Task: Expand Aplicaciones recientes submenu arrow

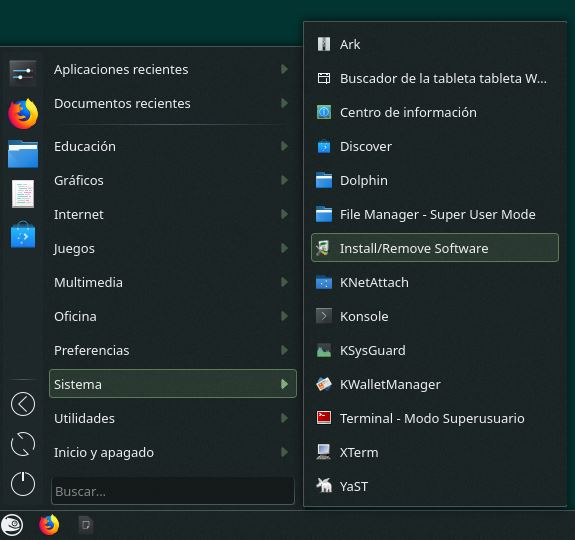Action: (284, 69)
